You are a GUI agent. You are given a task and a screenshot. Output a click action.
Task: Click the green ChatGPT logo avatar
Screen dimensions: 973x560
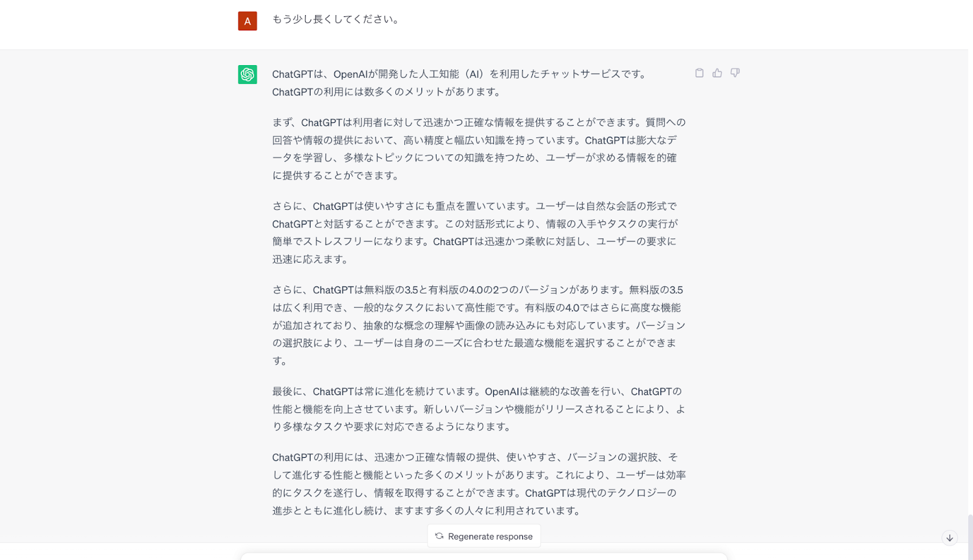click(248, 74)
